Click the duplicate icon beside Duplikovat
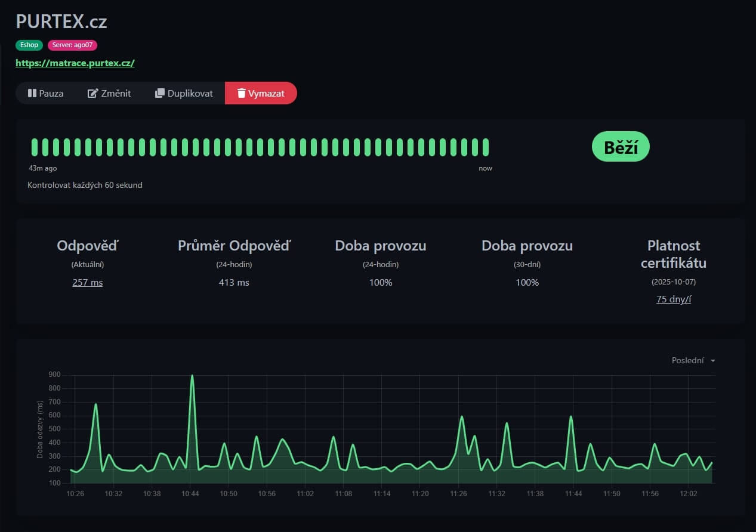 click(x=159, y=93)
